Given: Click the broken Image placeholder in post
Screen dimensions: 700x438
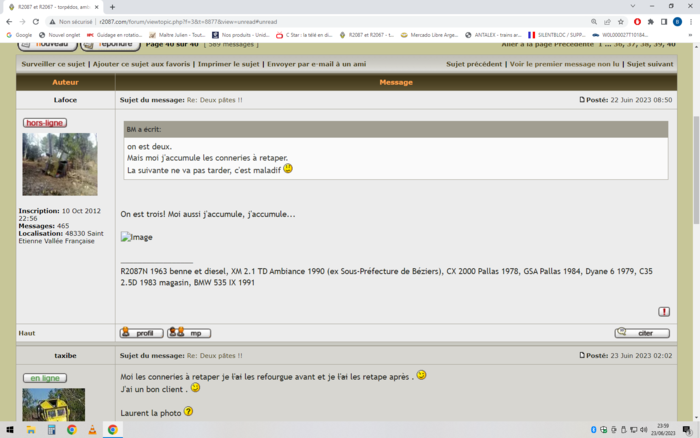Looking at the screenshot, I should [x=137, y=237].
